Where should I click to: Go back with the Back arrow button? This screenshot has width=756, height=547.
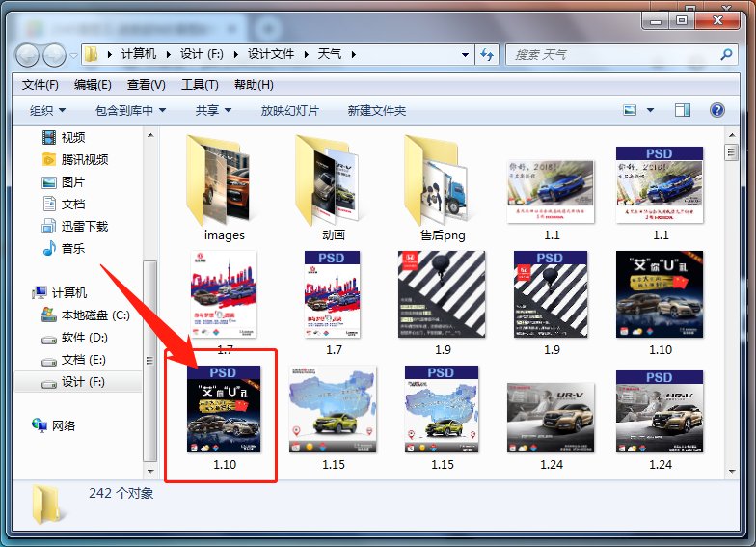[x=27, y=55]
